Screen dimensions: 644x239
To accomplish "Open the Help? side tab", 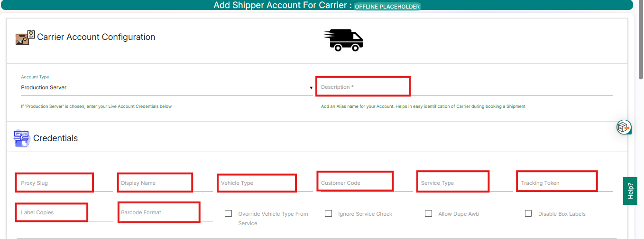I will [x=630, y=191].
